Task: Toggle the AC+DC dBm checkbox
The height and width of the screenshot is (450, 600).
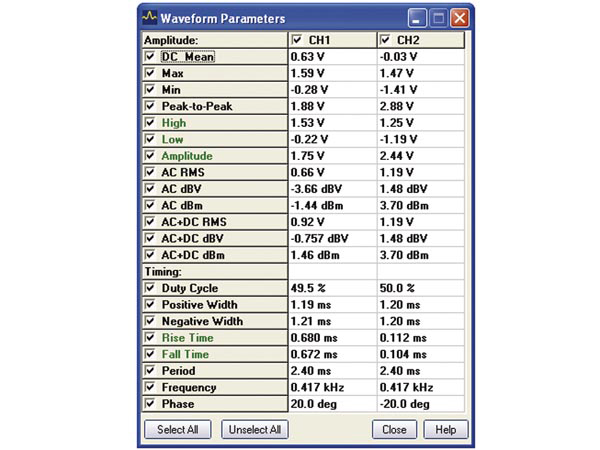Action: tap(149, 255)
